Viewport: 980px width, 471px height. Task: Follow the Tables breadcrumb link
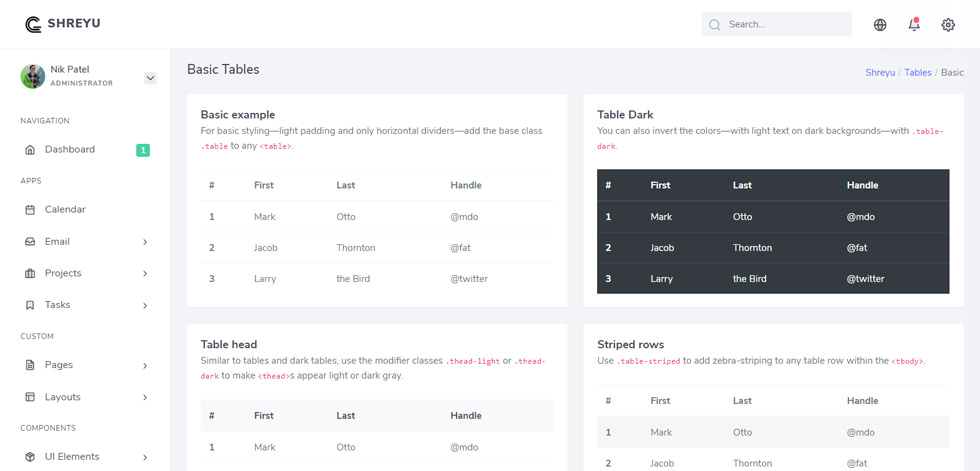click(918, 72)
